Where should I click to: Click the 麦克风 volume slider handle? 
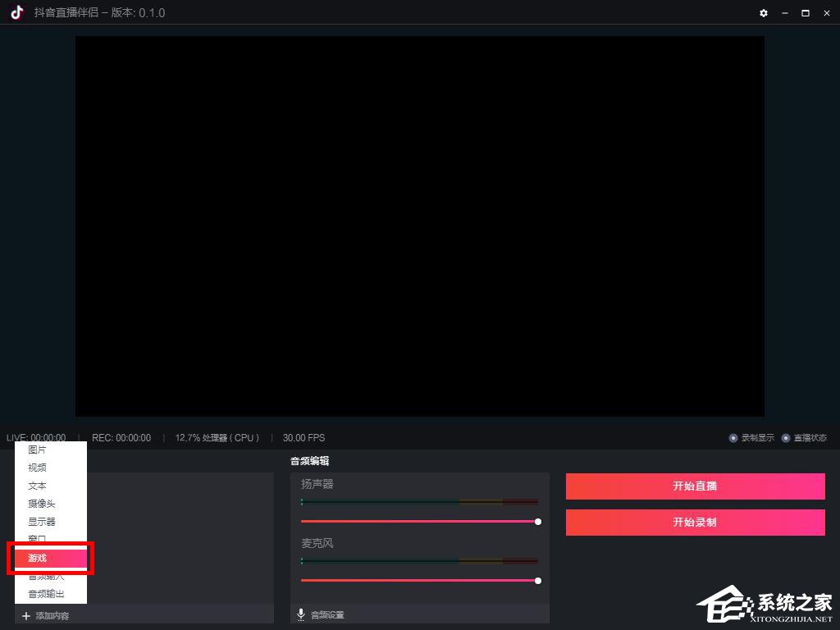[x=538, y=581]
